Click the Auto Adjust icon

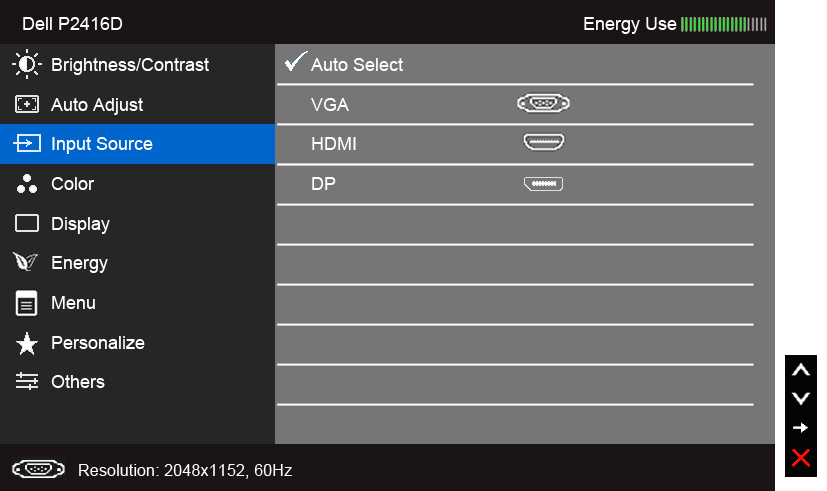[x=26, y=104]
